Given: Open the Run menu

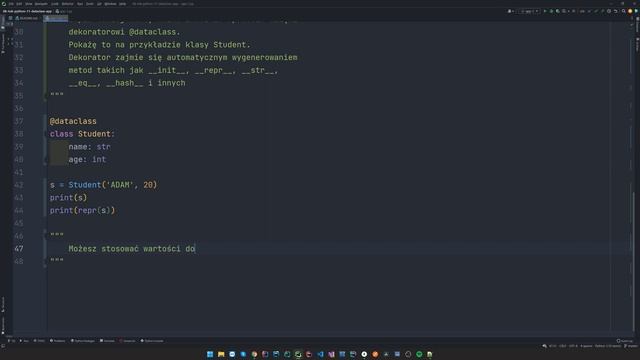Looking at the screenshot, I should click(80, 4).
